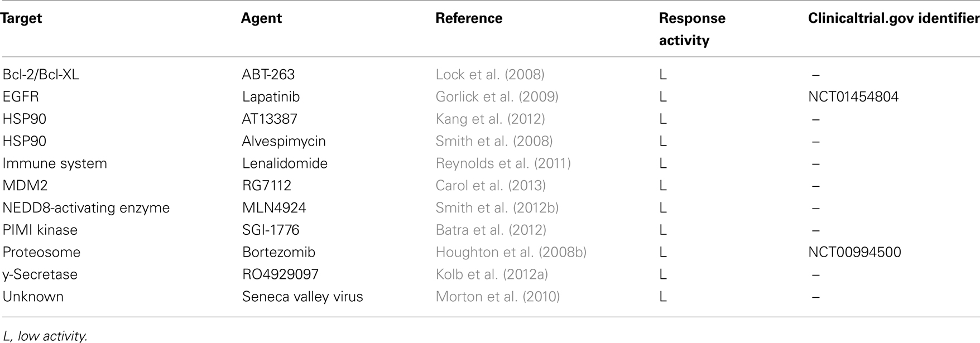Click the Bortezomib agent cell
The width and height of the screenshot is (980, 343).
point(278,252)
